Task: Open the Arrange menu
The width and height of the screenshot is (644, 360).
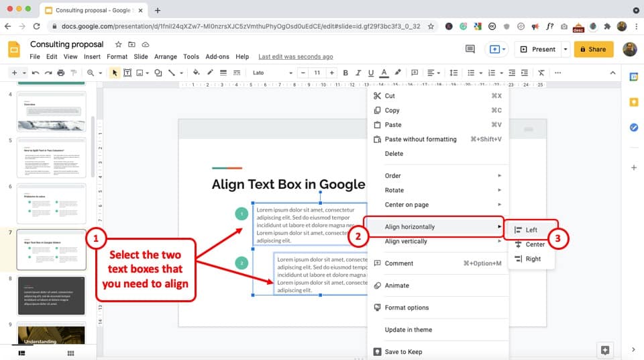Action: coord(166,57)
